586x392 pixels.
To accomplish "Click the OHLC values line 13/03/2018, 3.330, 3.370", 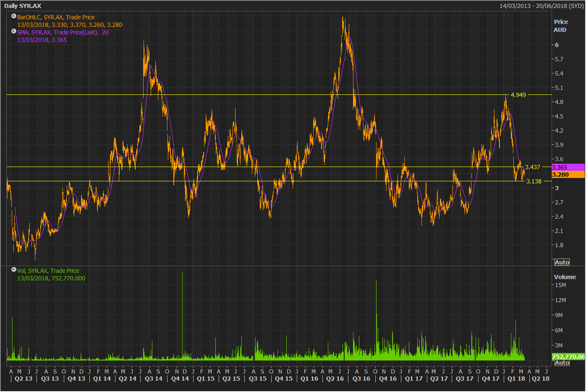I will (70, 25).
